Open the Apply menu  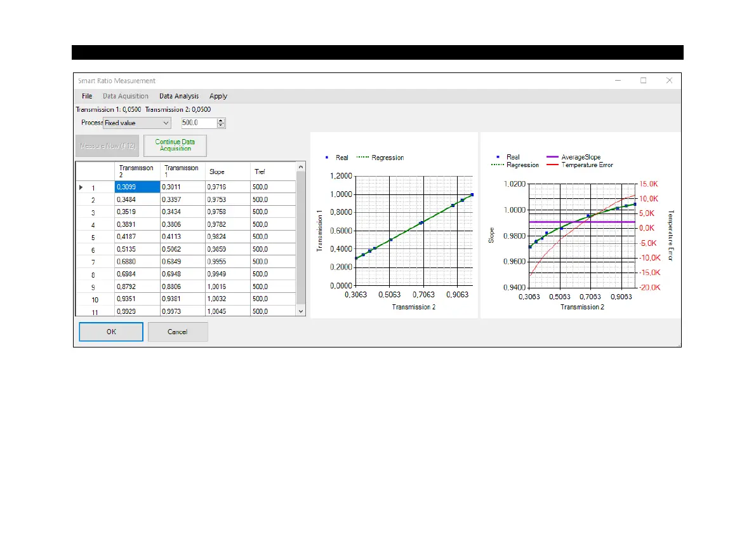[218, 96]
